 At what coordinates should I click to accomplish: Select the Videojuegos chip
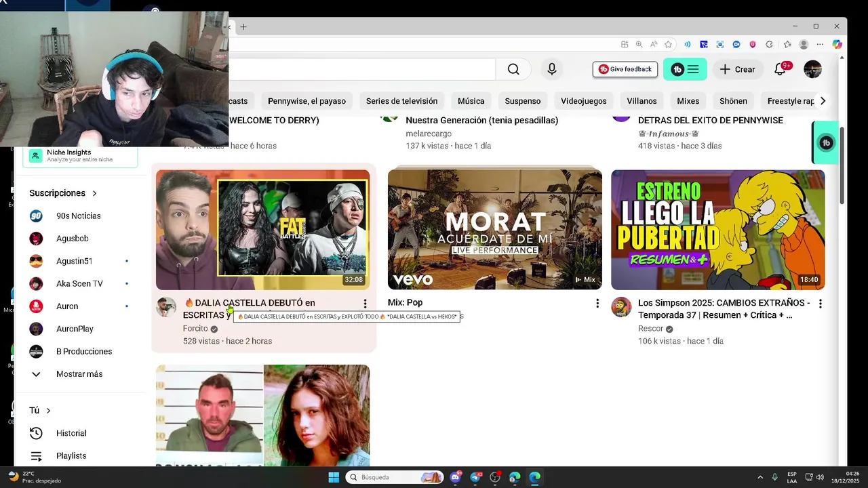pyautogui.click(x=584, y=101)
